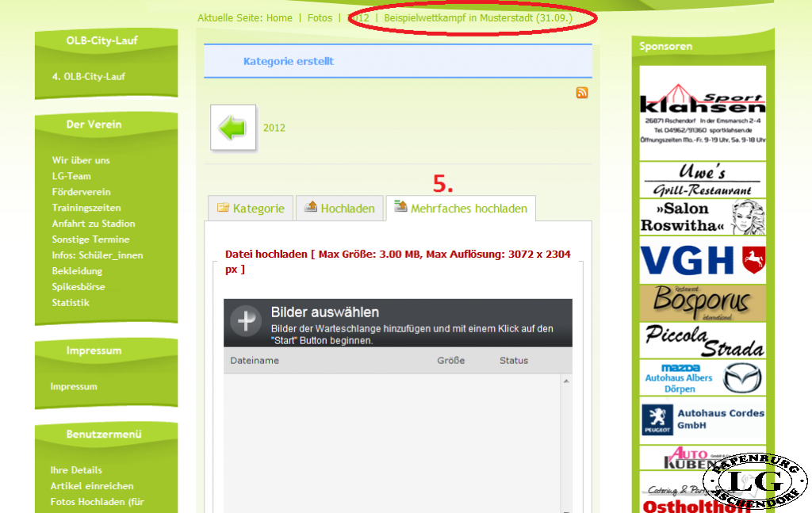Click the Salon Roswitha sponsor banner
Viewport: 812px width, 513px height.
point(703,217)
